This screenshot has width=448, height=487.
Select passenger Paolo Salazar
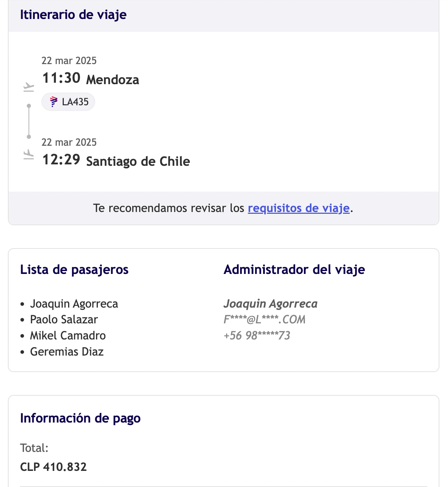64,319
